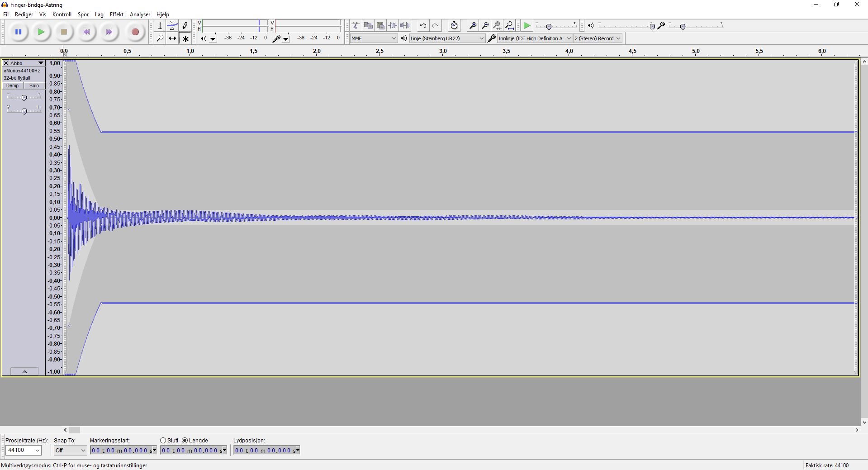Open the Fil menu
This screenshot has height=470, width=868.
[x=6, y=14]
